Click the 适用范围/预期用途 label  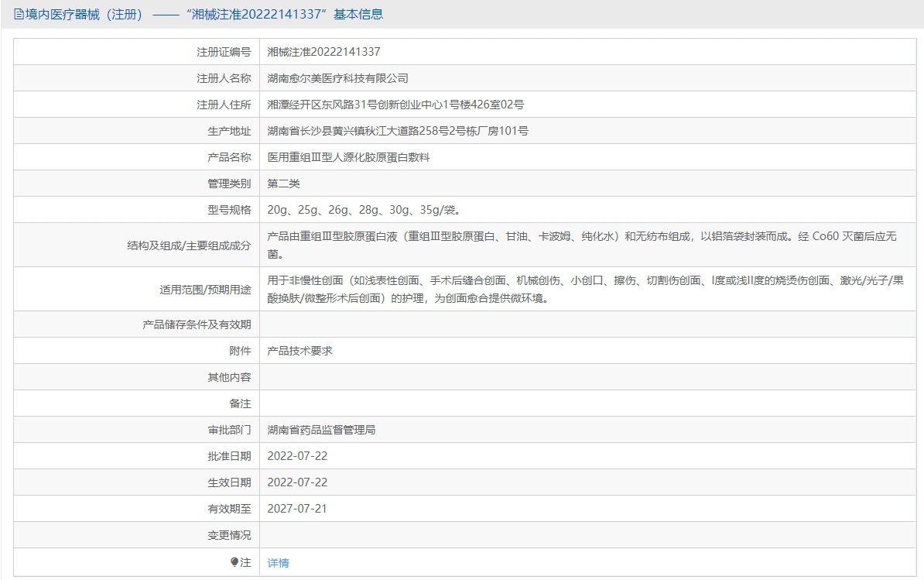[206, 290]
